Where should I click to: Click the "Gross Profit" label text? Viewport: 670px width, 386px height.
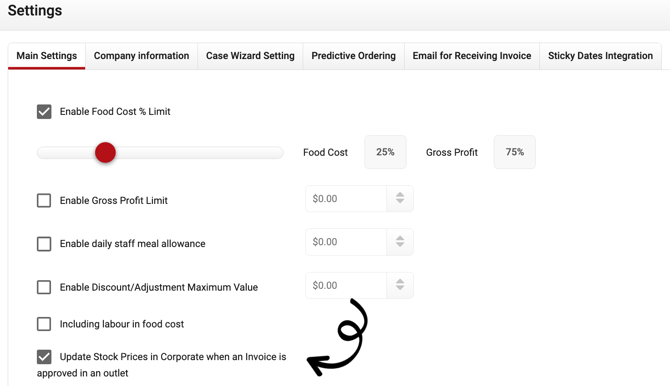pos(452,153)
